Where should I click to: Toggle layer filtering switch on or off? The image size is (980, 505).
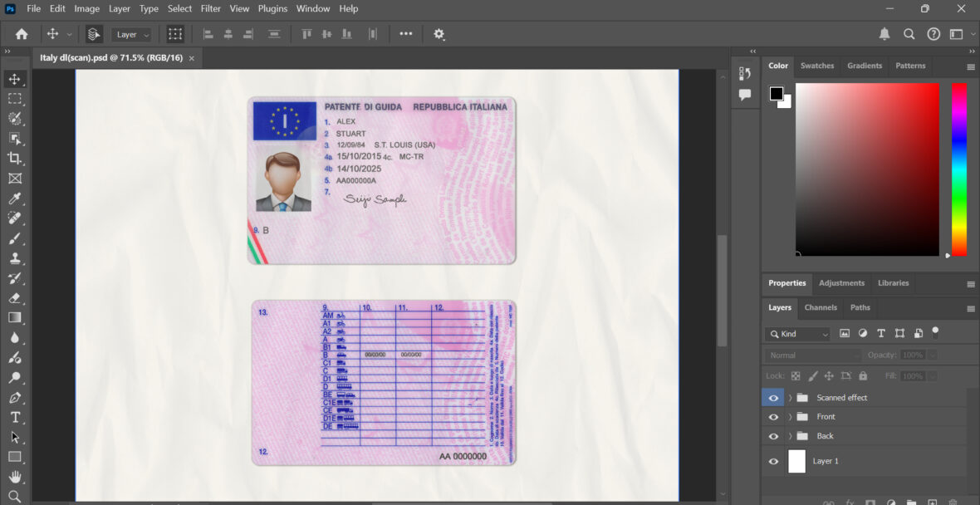[936, 331]
